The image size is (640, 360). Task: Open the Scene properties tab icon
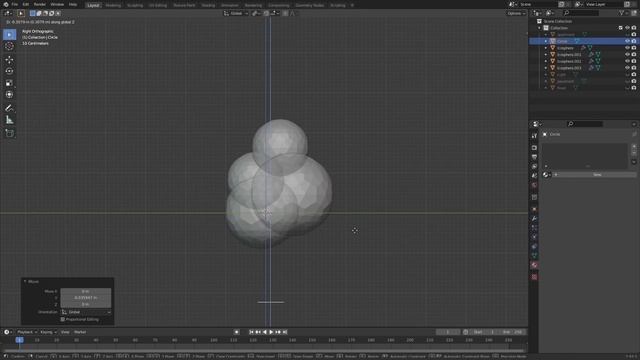[x=534, y=176]
